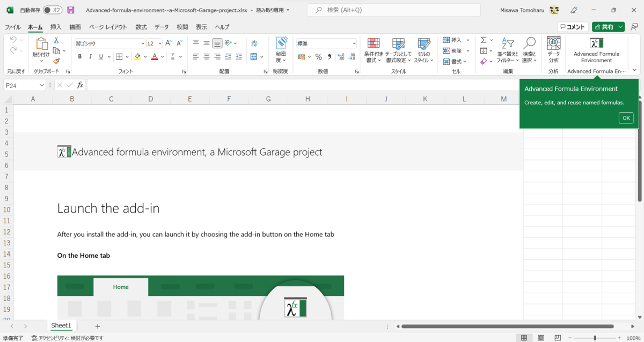This screenshot has height=342, width=644.
Task: Switch to the 挿入 tab
Action: pyautogui.click(x=56, y=27)
